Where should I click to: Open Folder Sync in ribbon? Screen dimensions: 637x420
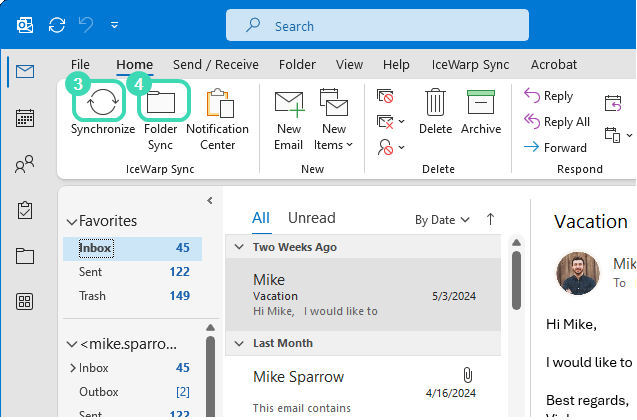point(160,104)
